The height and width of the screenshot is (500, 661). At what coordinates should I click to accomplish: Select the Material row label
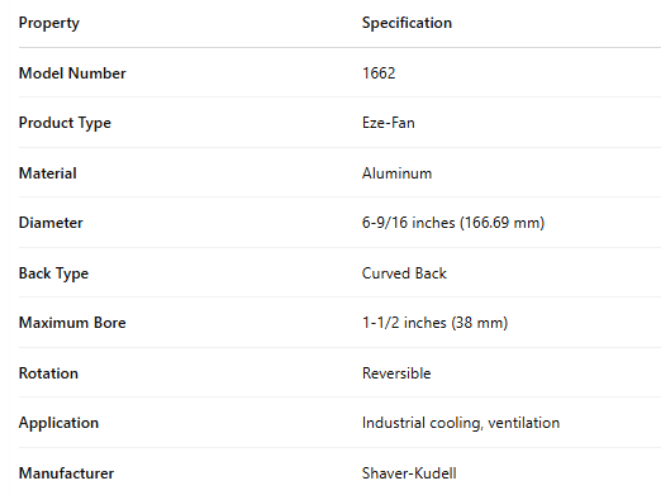(x=48, y=173)
